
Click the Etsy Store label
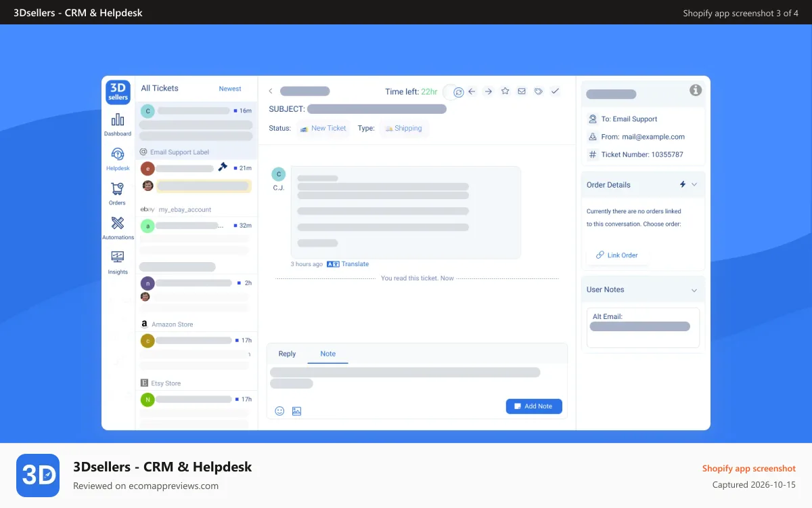coord(166,383)
